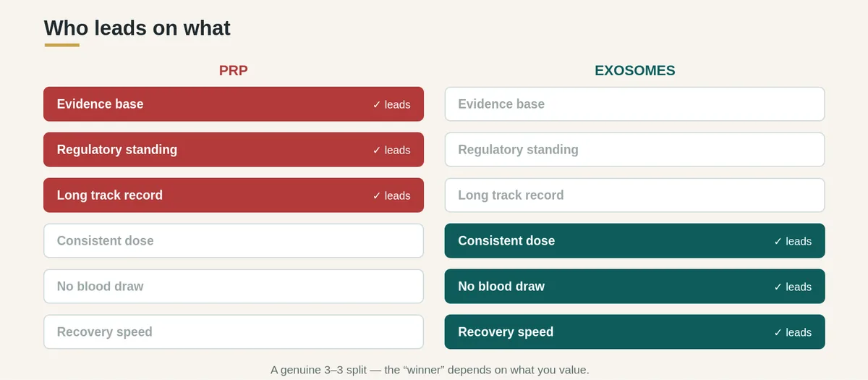
Task: Choose the greyed Regulatory standing under Exosomes
Action: pos(635,150)
